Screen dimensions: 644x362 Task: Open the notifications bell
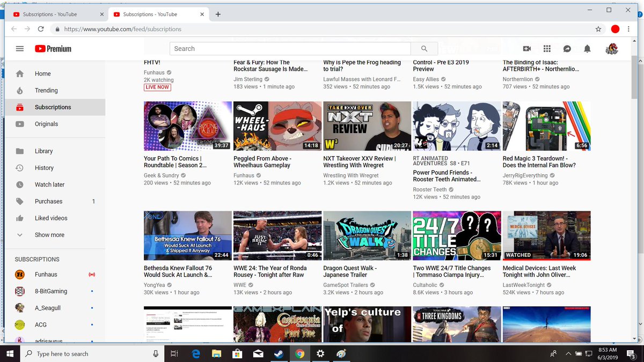[x=587, y=49]
